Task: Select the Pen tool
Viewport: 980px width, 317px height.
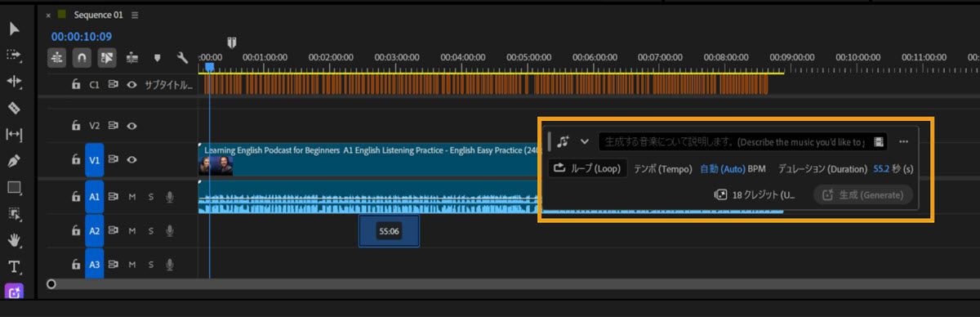Action: point(15,161)
